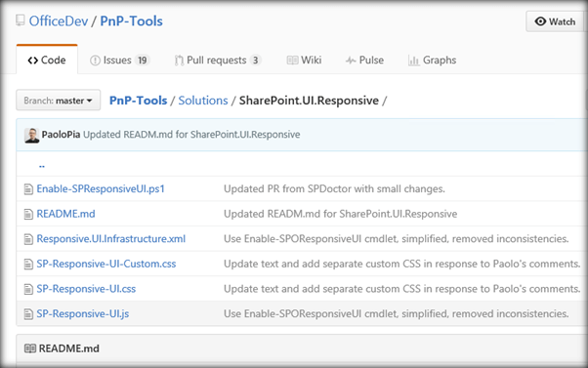The width and height of the screenshot is (588, 368).
Task: Click commit message 'Updated PR from SPDoctor with small changes.'
Action: point(334,188)
